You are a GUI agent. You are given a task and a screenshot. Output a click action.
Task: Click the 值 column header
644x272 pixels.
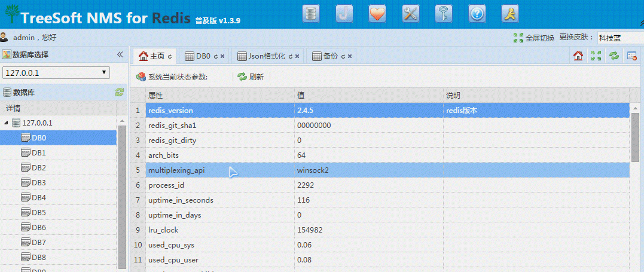[x=369, y=95]
